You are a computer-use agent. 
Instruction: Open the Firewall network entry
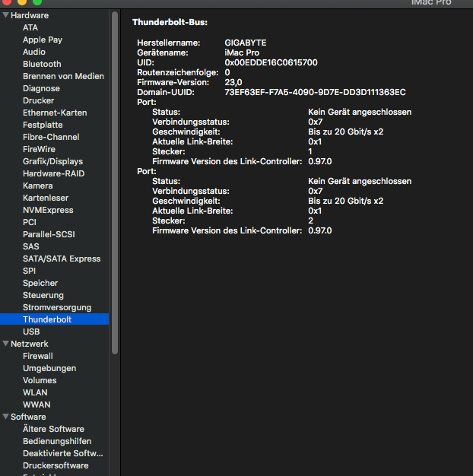point(38,356)
